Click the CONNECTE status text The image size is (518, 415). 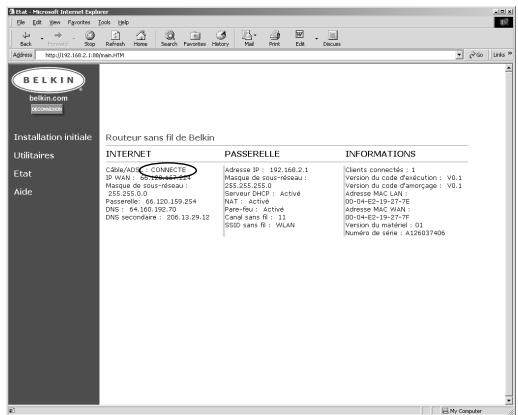coord(168,170)
